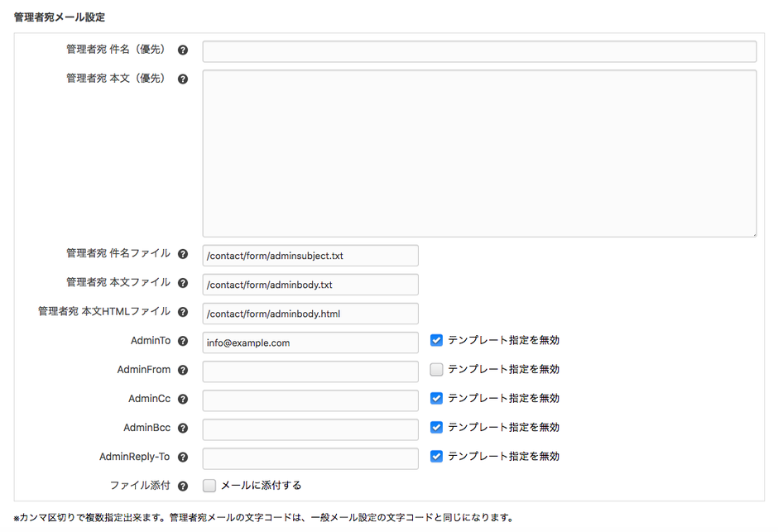The image size is (778, 532).
Task: Open help for 管理者宛 本文（優先）
Action: 183,79
